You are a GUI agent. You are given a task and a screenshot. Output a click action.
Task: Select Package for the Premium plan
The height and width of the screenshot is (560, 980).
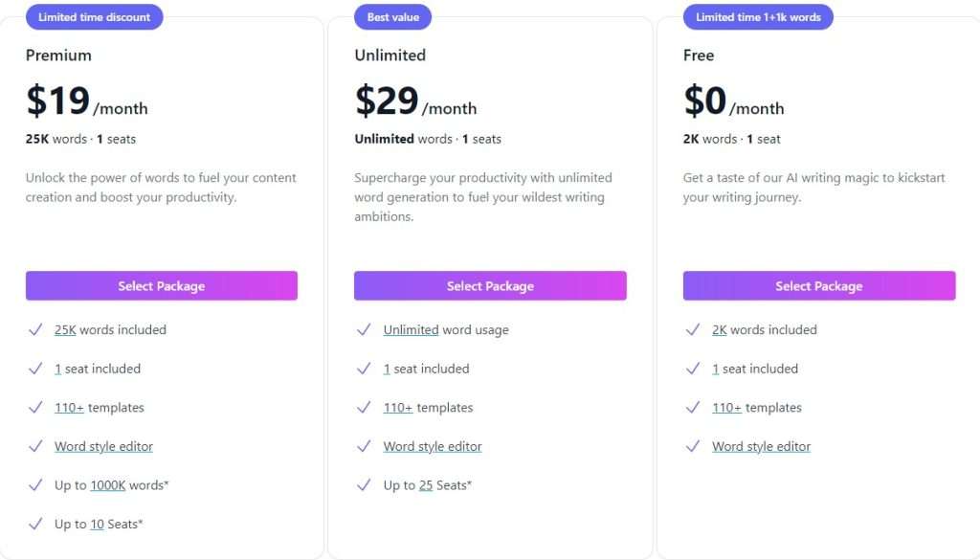coord(161,285)
